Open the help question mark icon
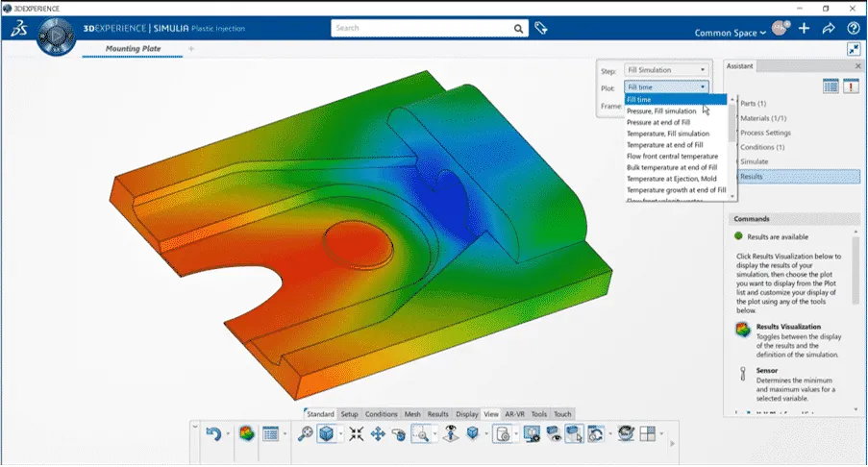This screenshot has height=467, width=868. pyautogui.click(x=853, y=28)
